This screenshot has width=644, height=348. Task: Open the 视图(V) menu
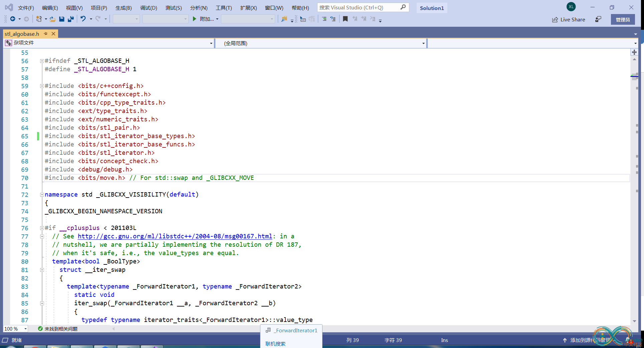pos(74,8)
